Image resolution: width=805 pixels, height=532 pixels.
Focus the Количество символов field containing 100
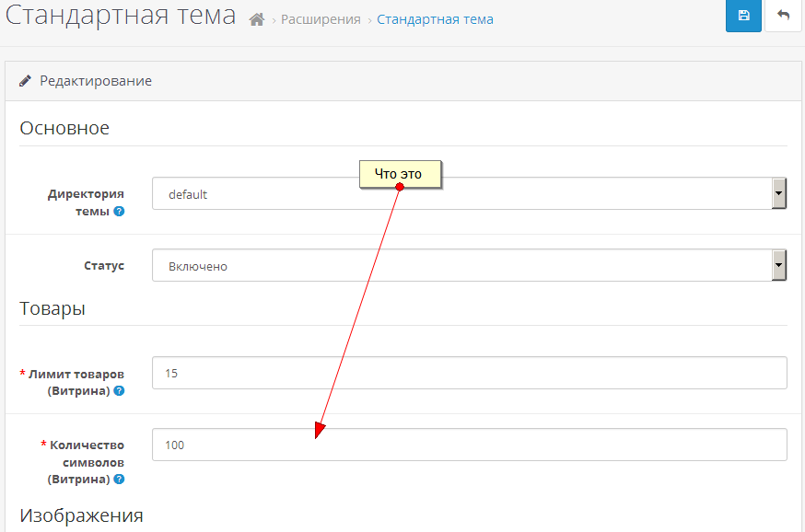pos(469,445)
